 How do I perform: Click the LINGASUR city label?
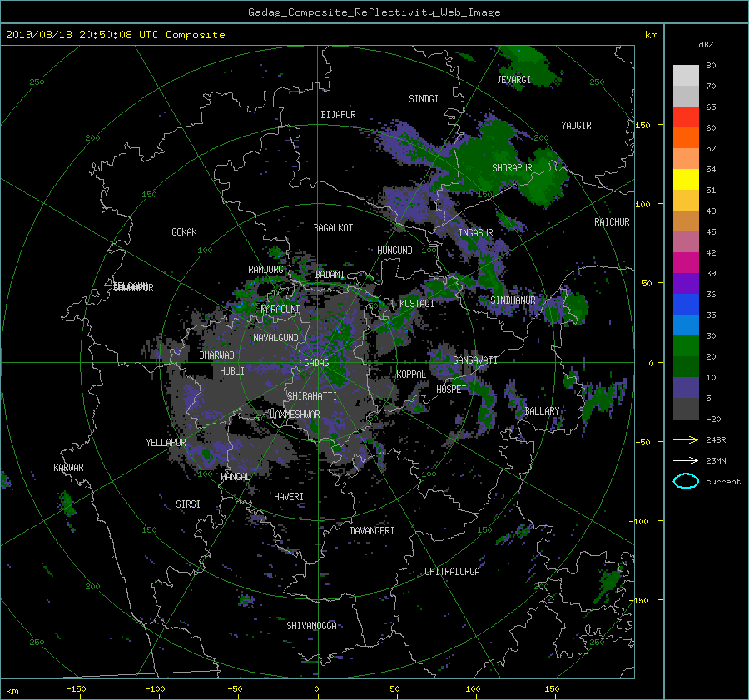(473, 233)
